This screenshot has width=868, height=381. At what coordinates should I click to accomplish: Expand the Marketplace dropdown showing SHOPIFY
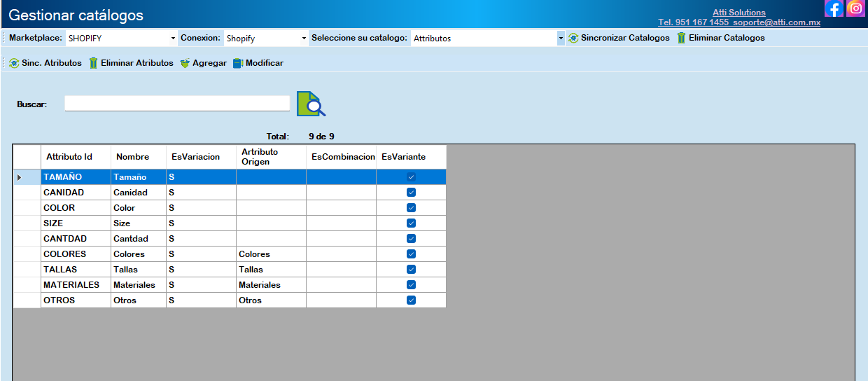coord(173,39)
